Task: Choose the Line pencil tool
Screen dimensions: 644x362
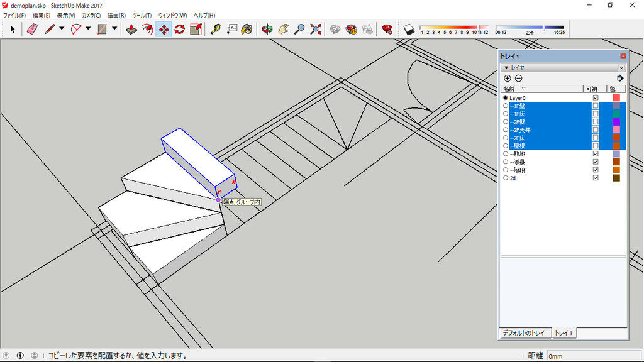Action: click(50, 29)
